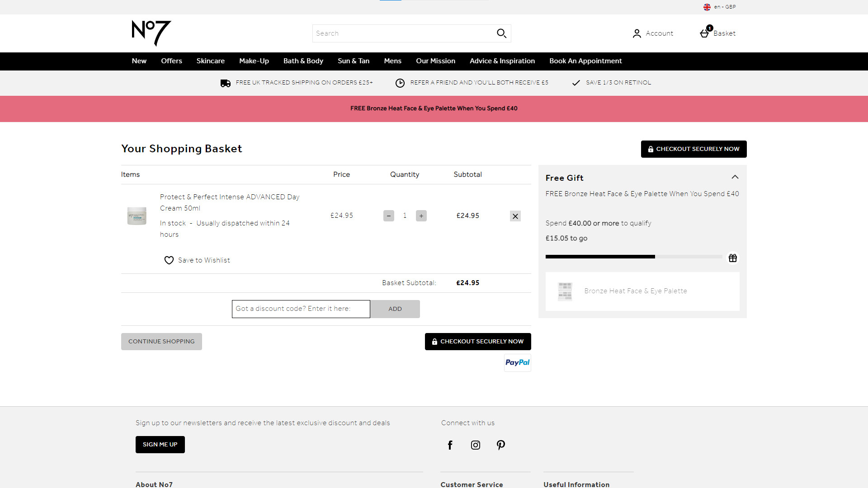The height and width of the screenshot is (488, 868).
Task: Click the Account person icon
Action: (x=637, y=33)
